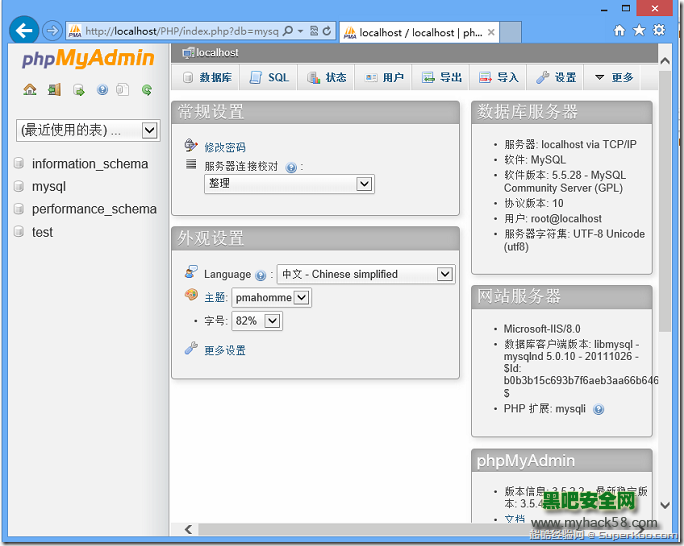Open the mysql database
The image size is (684, 546).
[49, 187]
